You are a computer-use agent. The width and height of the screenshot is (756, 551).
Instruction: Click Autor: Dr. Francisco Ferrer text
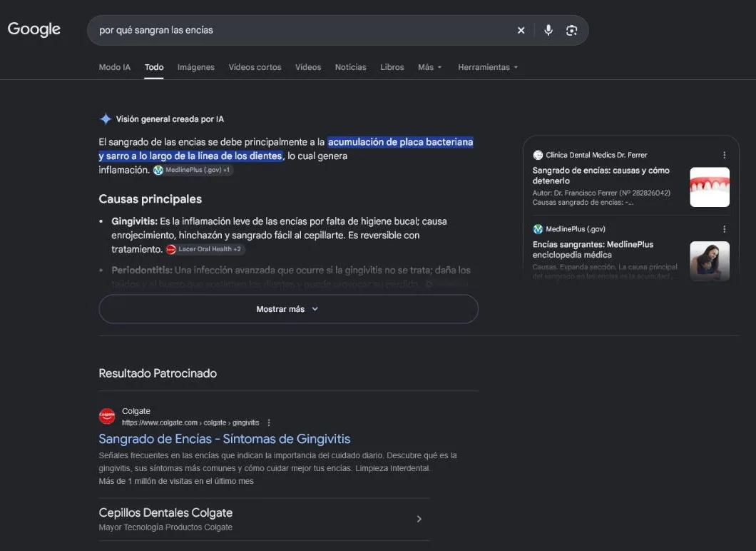[601, 193]
